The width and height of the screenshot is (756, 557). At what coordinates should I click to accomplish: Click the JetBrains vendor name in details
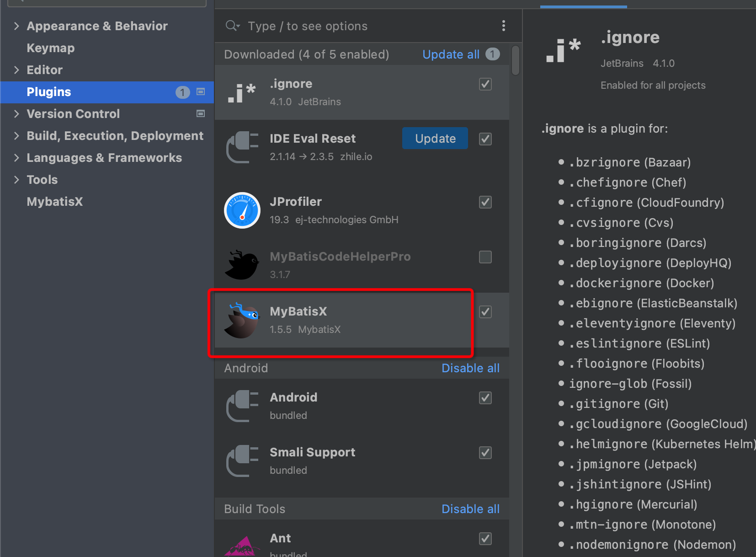click(x=622, y=64)
